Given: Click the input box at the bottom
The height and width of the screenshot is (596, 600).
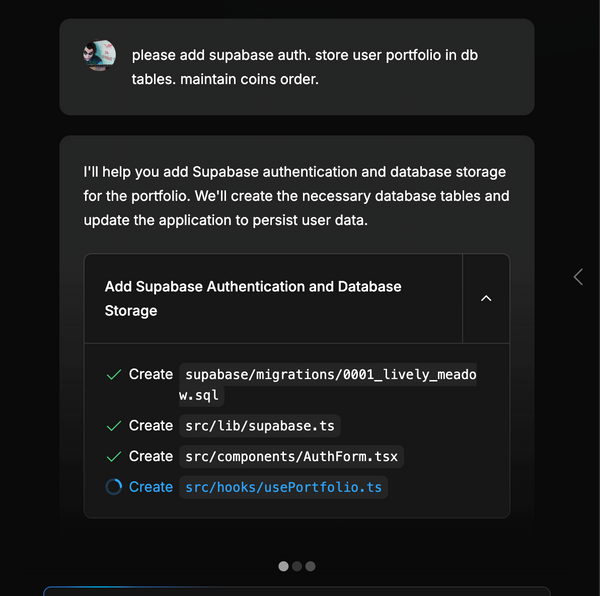Looking at the screenshot, I should click(296, 591).
